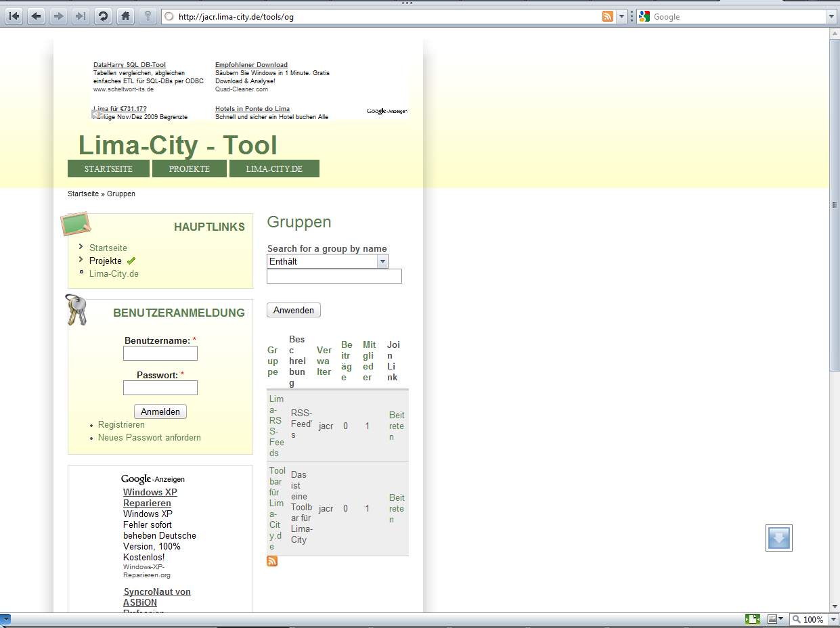
Task: Click the ad scroll arrow near Lima für €731.17
Action: 98,114
